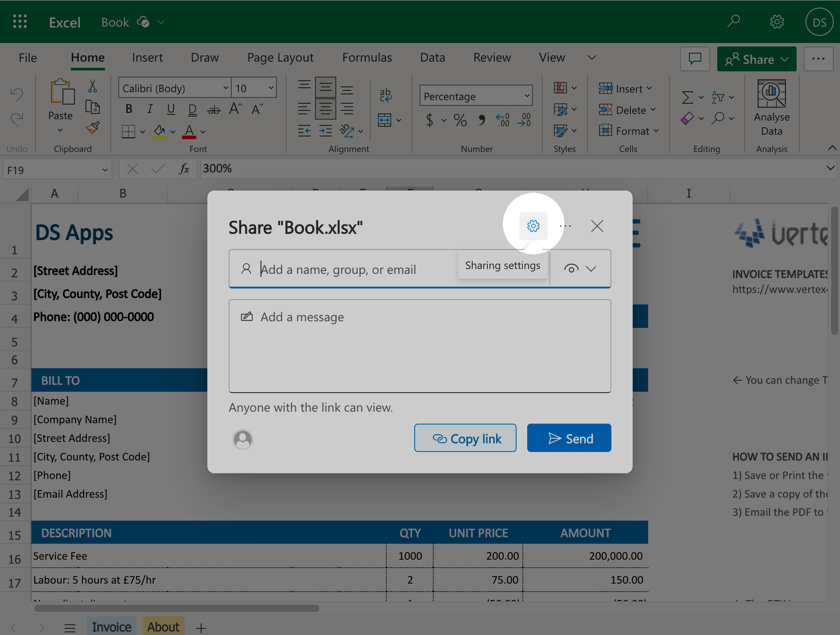Switch to the About sheet tab
This screenshot has width=840, height=635.
[163, 627]
